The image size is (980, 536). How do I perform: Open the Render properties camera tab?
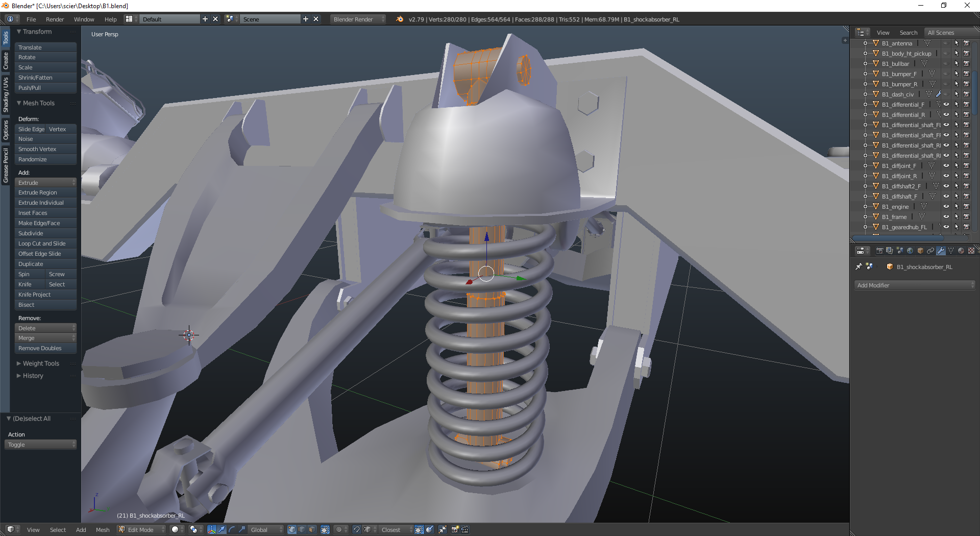pyautogui.click(x=879, y=251)
